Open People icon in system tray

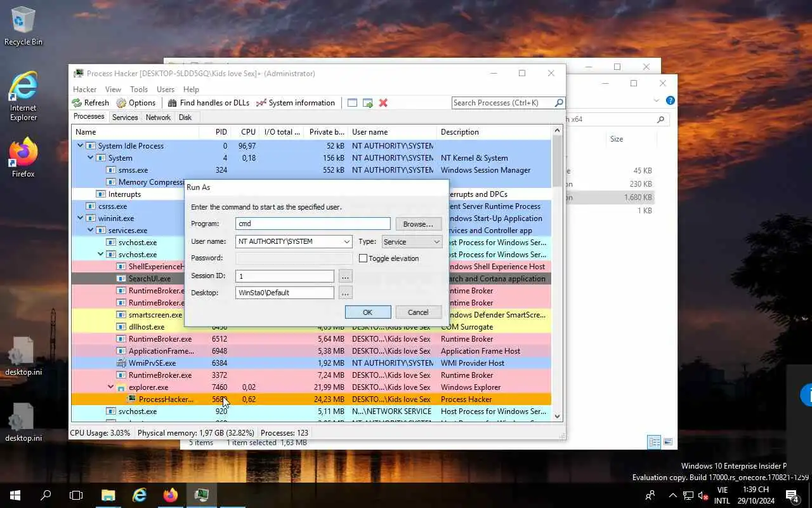tap(650, 495)
